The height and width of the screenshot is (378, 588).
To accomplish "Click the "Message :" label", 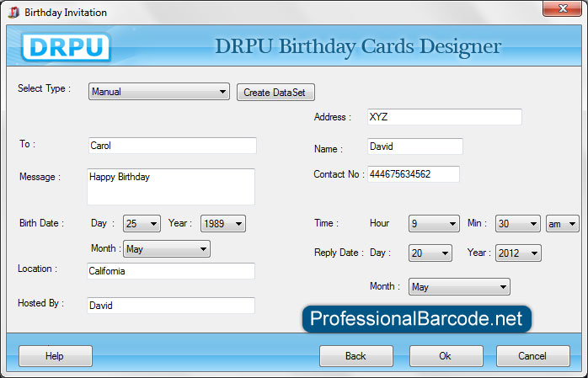I will [40, 177].
